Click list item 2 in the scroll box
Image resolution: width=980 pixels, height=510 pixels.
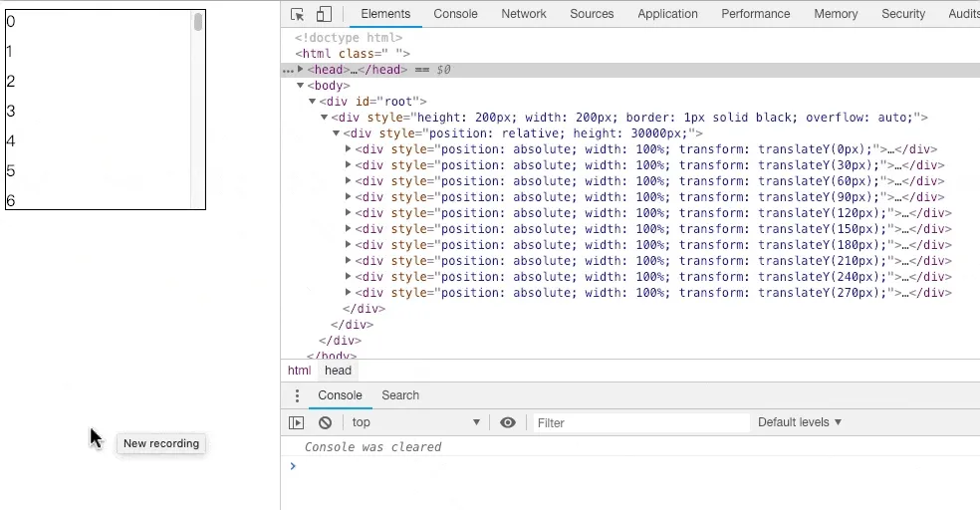[x=11, y=82]
